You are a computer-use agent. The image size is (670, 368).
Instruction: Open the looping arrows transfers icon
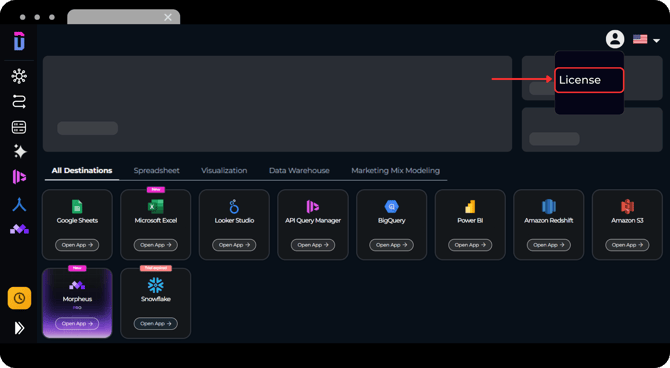pyautogui.click(x=19, y=102)
